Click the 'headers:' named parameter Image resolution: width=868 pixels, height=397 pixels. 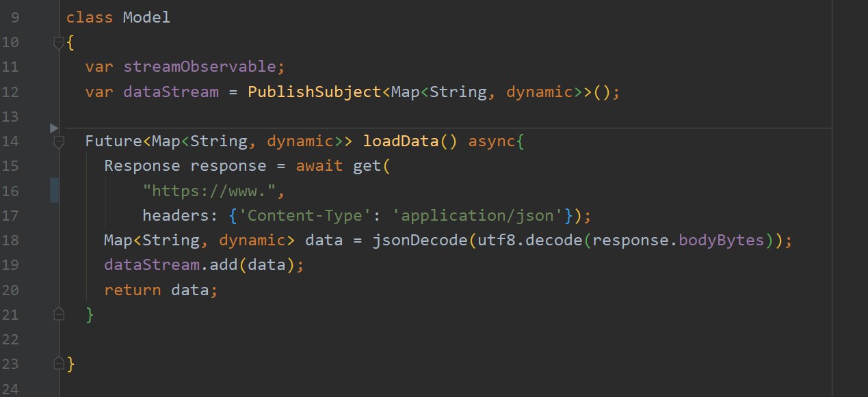click(180, 215)
